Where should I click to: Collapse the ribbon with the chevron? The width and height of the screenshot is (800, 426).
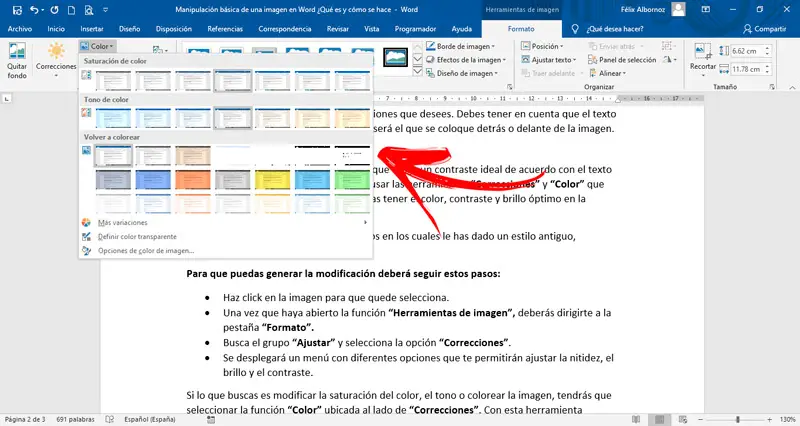[x=792, y=87]
